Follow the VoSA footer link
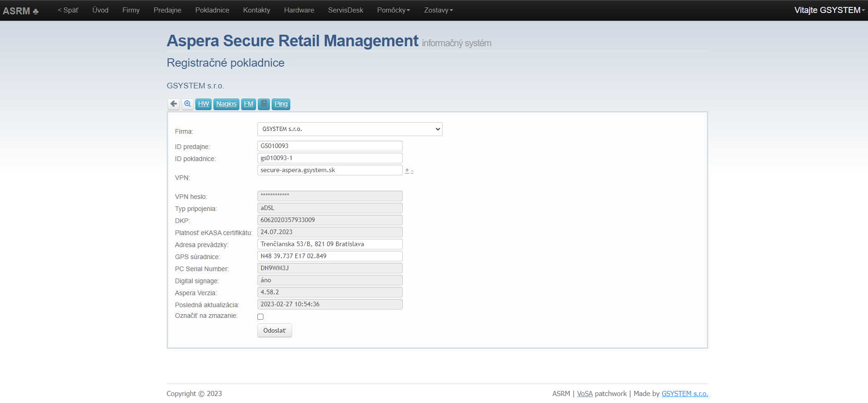The image size is (868, 403). point(585,394)
